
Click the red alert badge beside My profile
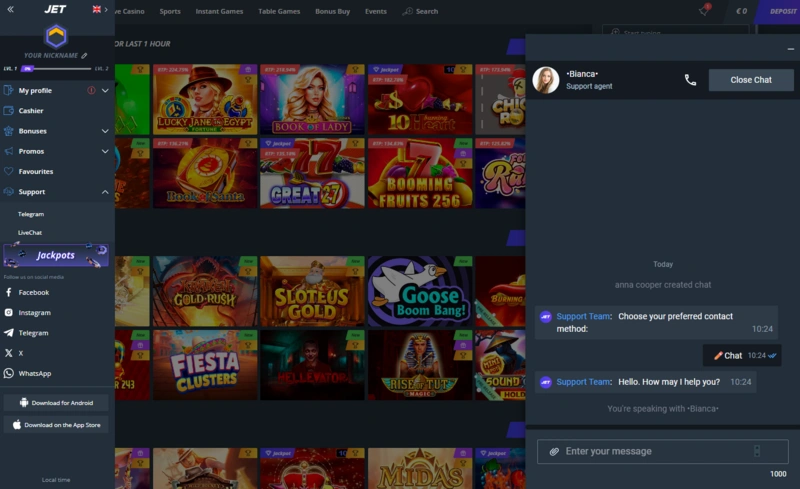pyautogui.click(x=91, y=90)
